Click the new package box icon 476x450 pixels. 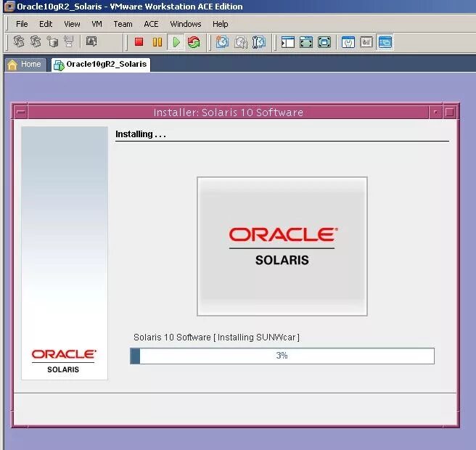(x=52, y=41)
